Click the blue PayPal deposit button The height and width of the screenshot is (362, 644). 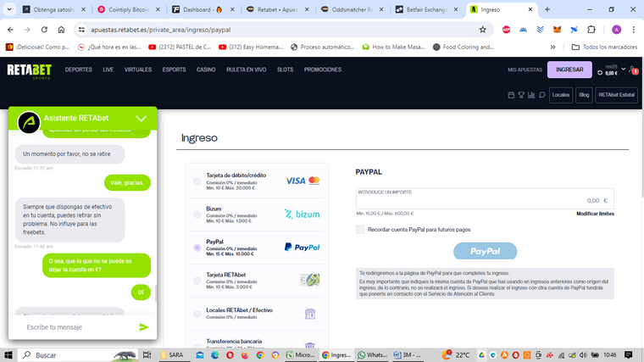pos(485,251)
